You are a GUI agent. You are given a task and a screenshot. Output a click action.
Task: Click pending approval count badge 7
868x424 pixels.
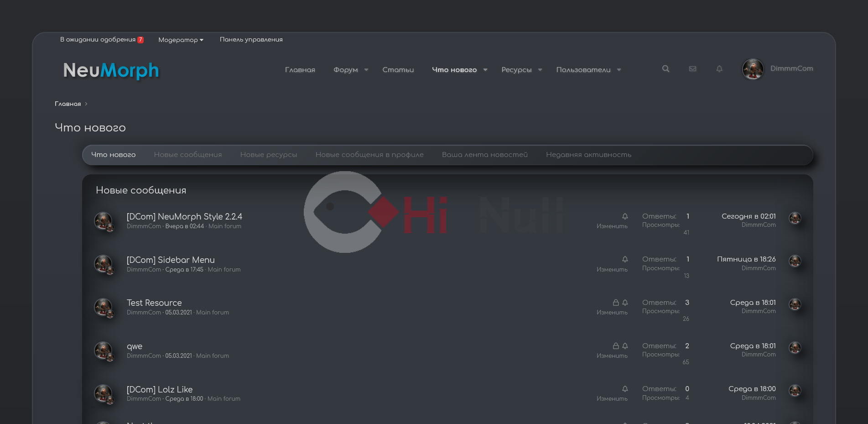pos(140,40)
